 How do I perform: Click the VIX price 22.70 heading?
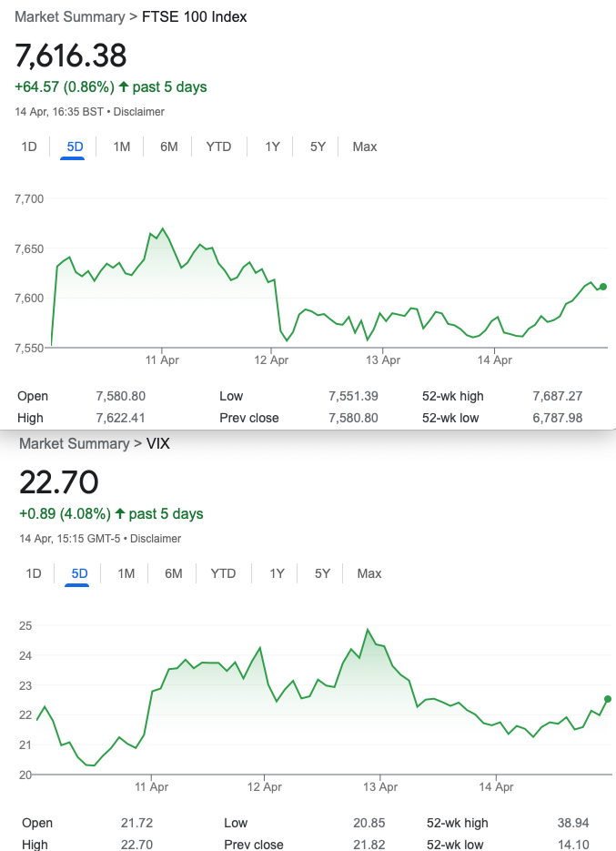tap(58, 482)
